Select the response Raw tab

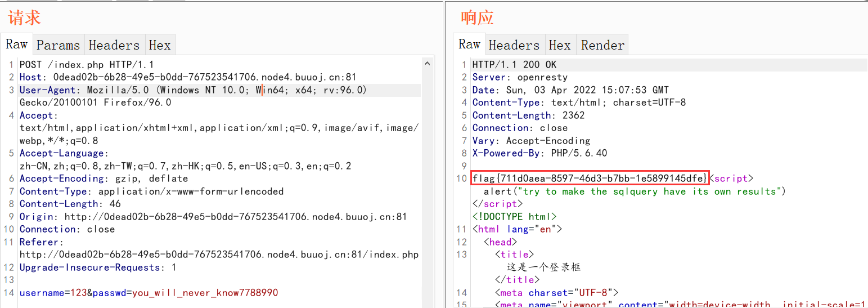tap(469, 44)
